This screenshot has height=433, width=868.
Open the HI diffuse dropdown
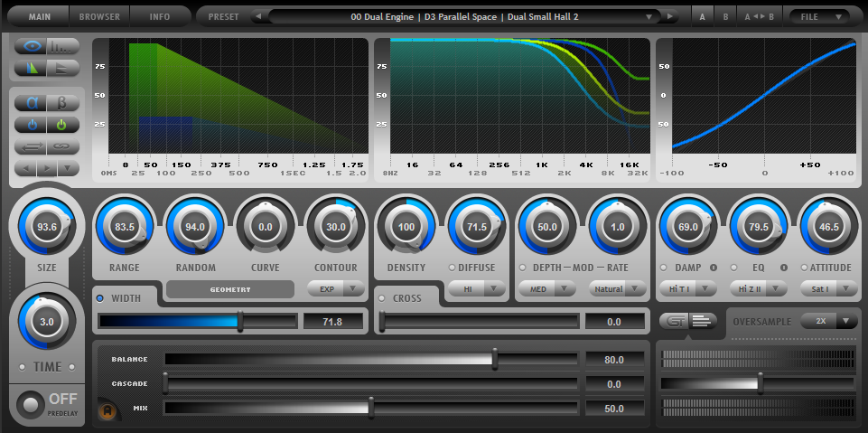(x=477, y=288)
